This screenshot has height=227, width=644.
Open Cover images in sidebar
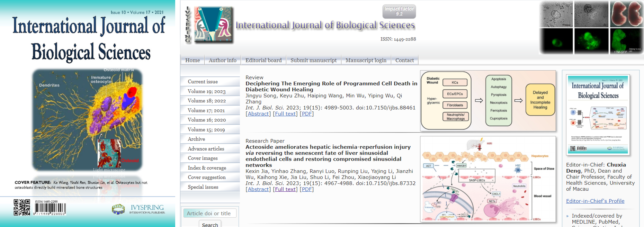click(x=203, y=158)
